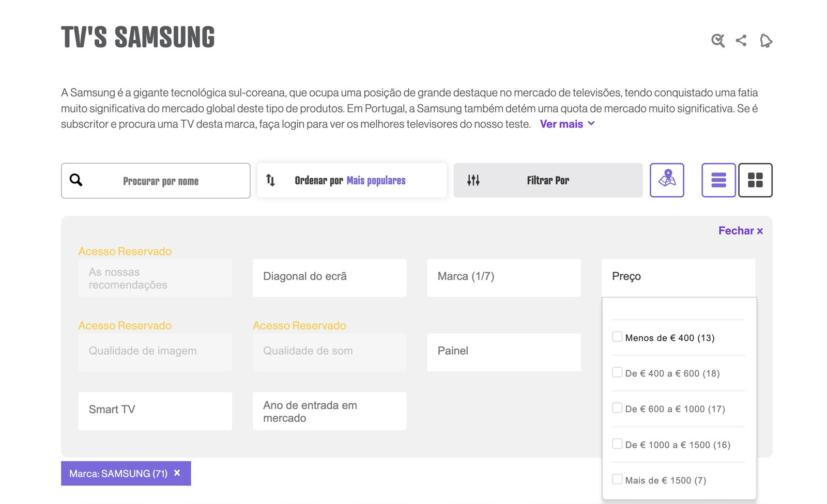Open the Smart TV filter
Image resolution: width=827 pixels, height=504 pixels.
click(155, 411)
